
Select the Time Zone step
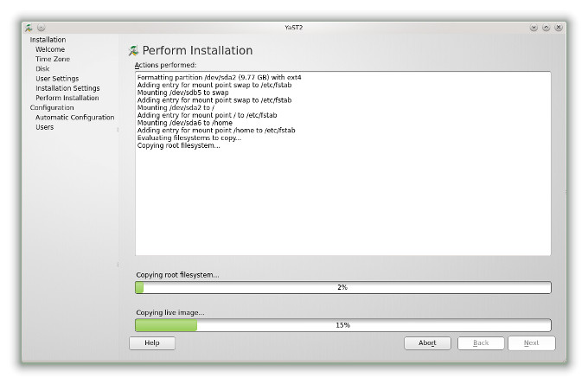53,60
